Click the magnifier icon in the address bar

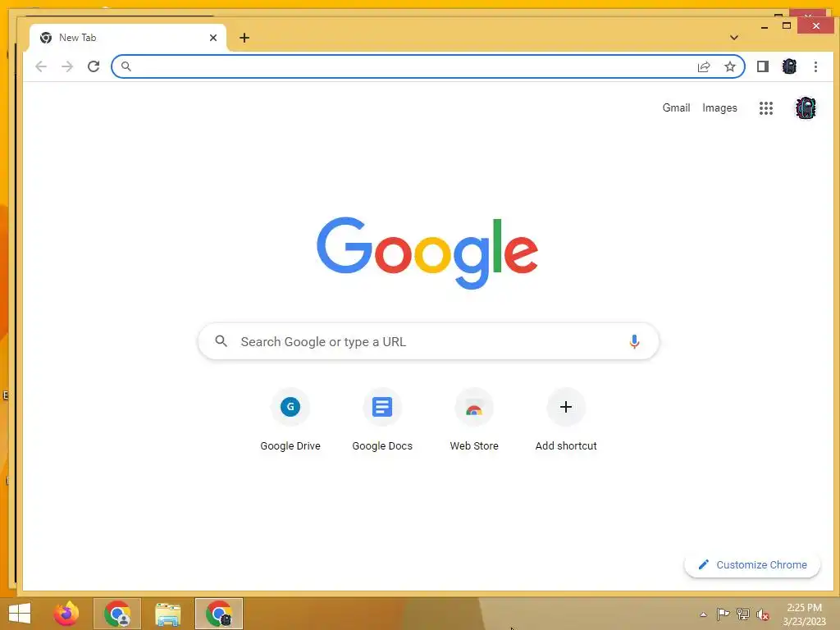(126, 66)
